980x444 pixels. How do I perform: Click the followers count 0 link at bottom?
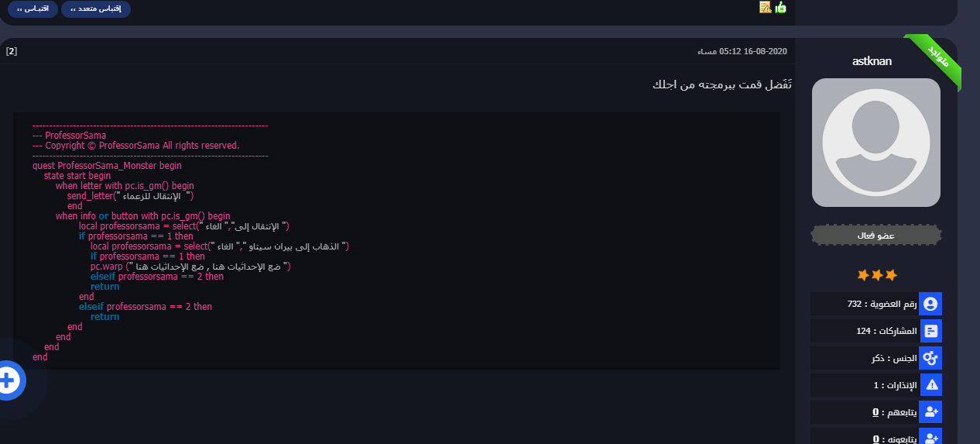(x=875, y=439)
